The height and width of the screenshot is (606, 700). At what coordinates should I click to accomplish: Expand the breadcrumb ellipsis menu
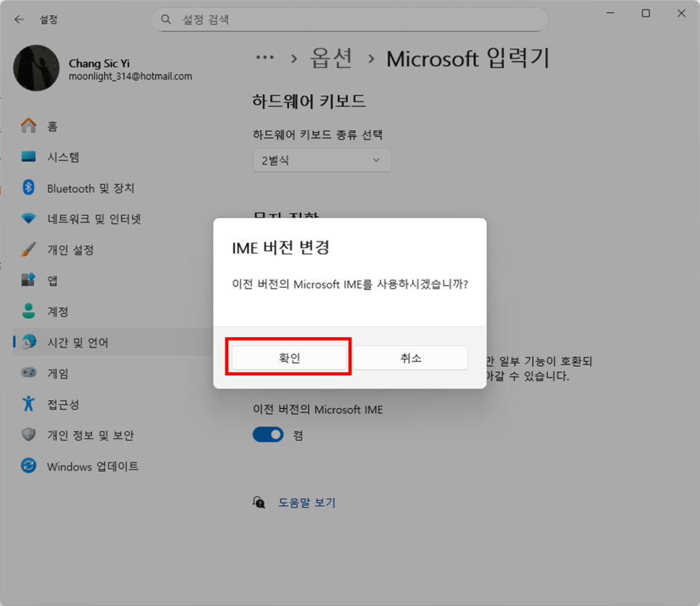pyautogui.click(x=264, y=58)
